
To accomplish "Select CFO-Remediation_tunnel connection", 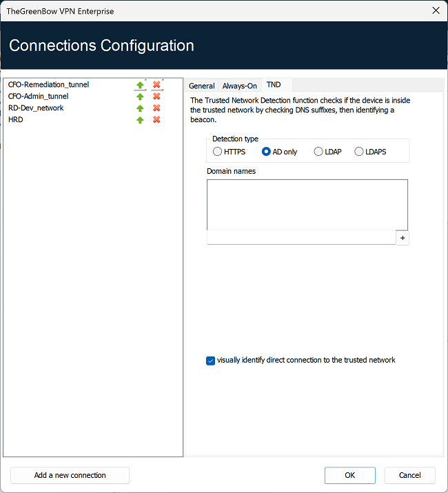I will pos(48,85).
